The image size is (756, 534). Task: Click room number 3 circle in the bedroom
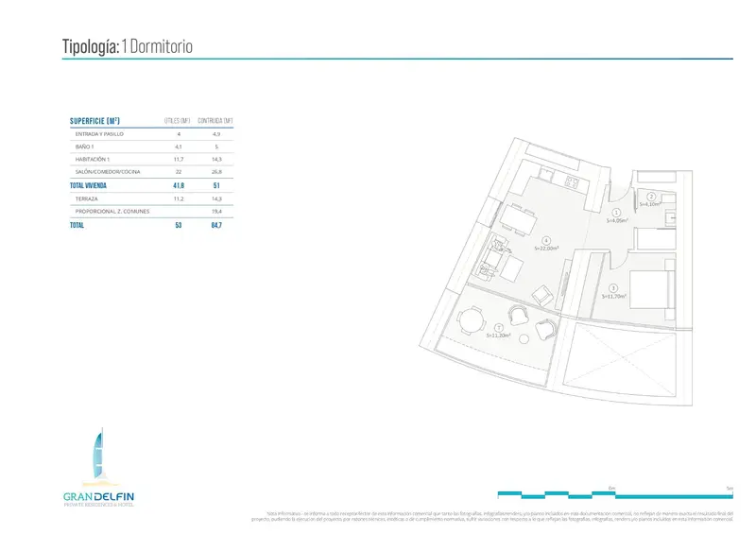pyautogui.click(x=613, y=287)
